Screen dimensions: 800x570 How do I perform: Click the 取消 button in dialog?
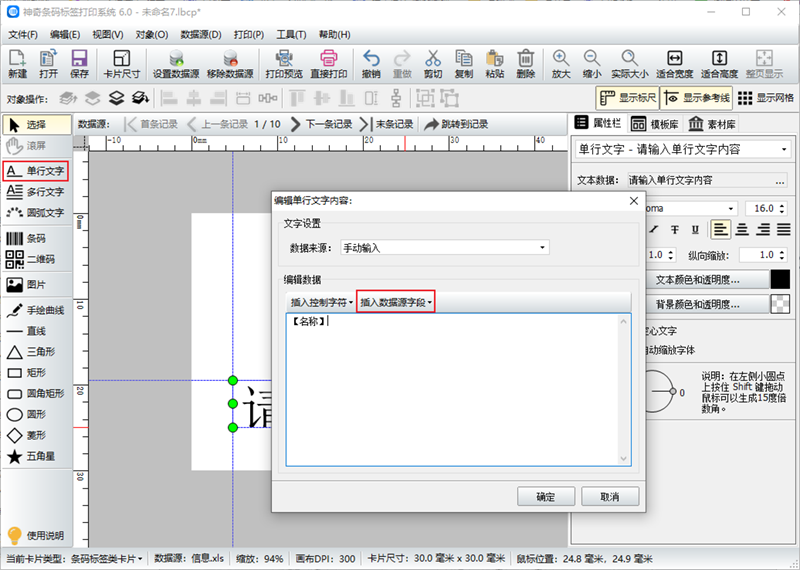(x=610, y=497)
